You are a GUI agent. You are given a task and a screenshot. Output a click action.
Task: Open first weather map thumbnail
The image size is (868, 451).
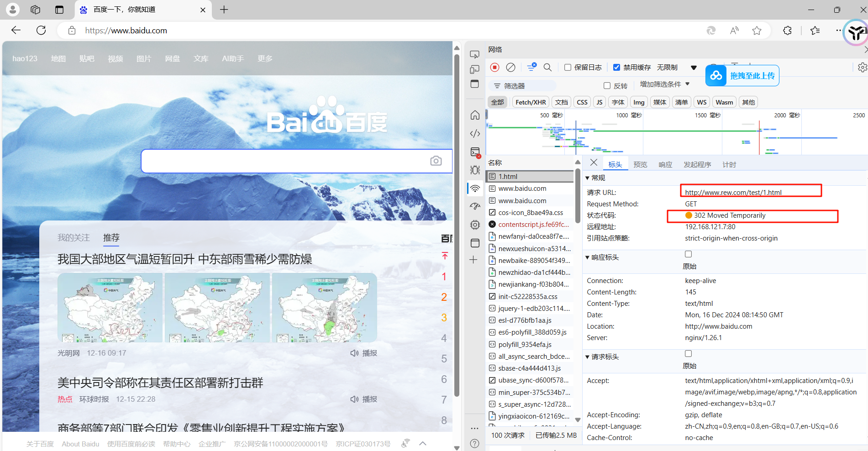point(110,308)
